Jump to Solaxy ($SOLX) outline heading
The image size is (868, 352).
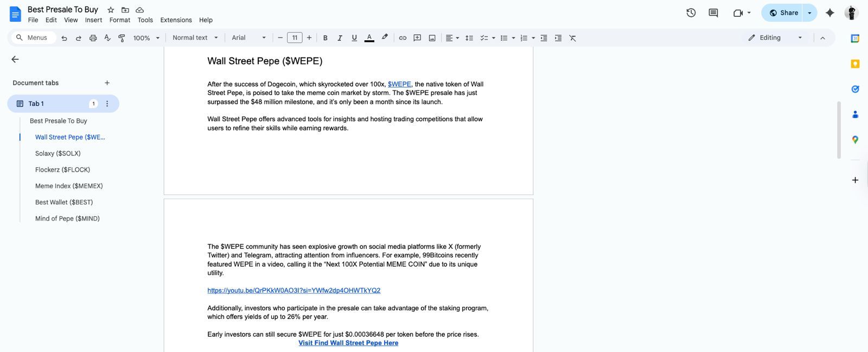(58, 154)
